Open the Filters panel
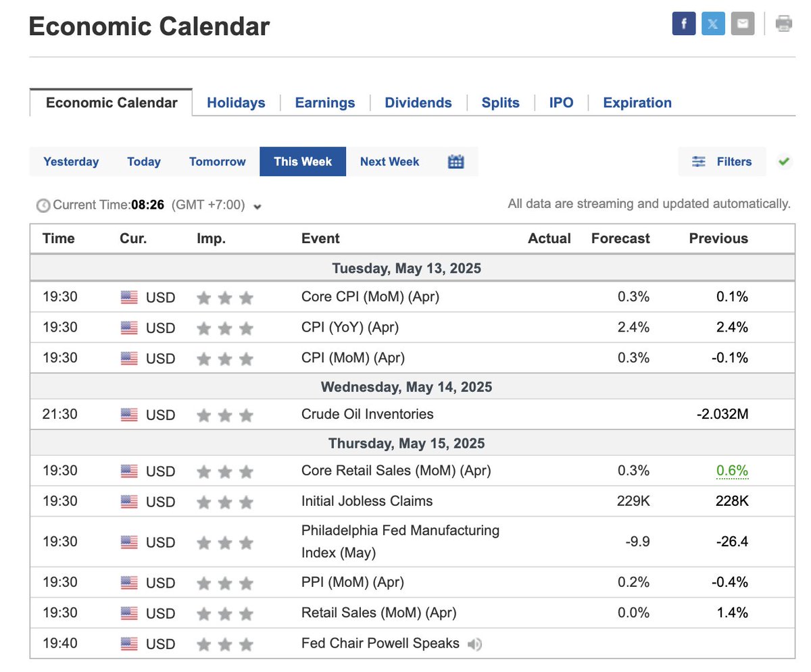 [x=722, y=162]
